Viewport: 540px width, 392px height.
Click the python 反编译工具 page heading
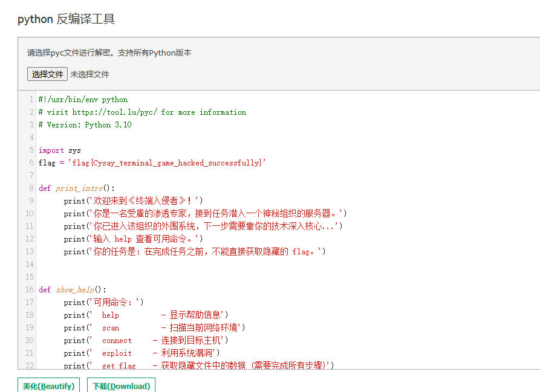(x=66, y=19)
